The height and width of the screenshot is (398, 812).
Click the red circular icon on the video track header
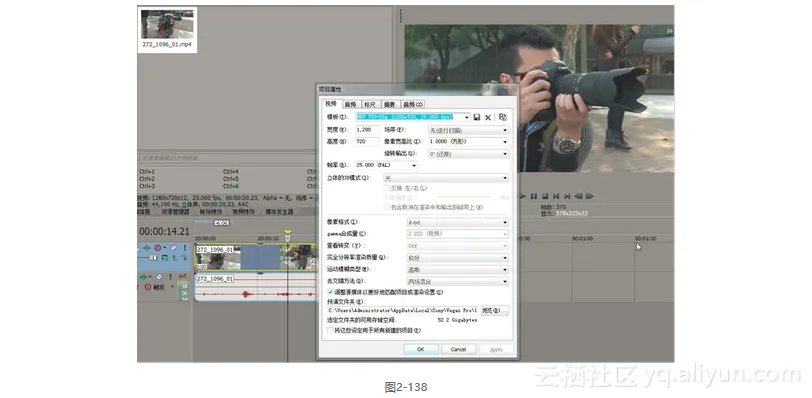(158, 248)
